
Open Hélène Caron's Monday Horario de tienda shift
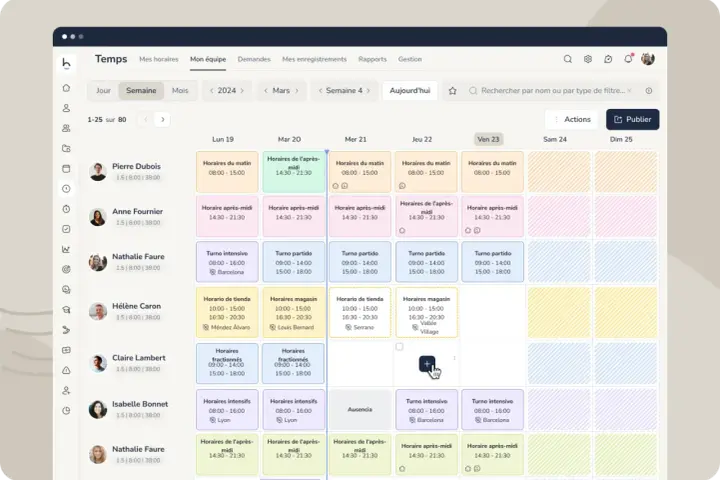click(227, 312)
